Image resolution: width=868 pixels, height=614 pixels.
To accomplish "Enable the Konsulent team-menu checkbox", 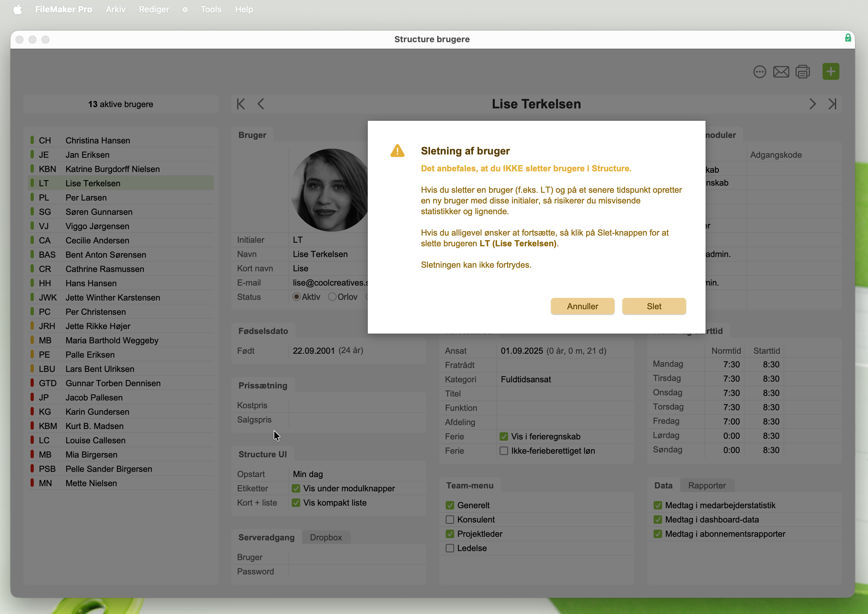I will [x=450, y=520].
